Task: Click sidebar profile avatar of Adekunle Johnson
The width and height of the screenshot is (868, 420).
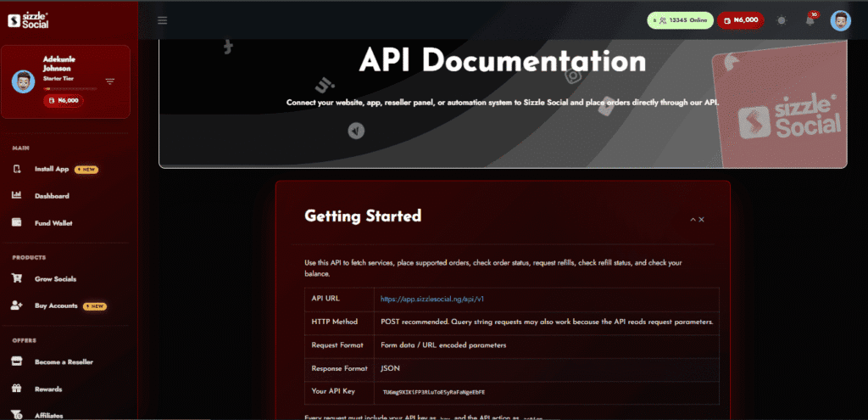Action: point(23,81)
